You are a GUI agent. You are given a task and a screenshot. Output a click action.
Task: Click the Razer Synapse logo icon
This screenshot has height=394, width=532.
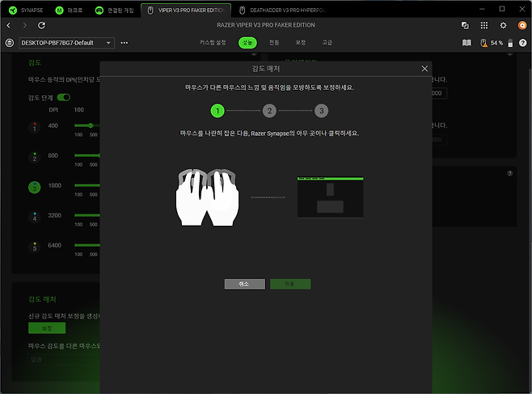[x=11, y=11]
